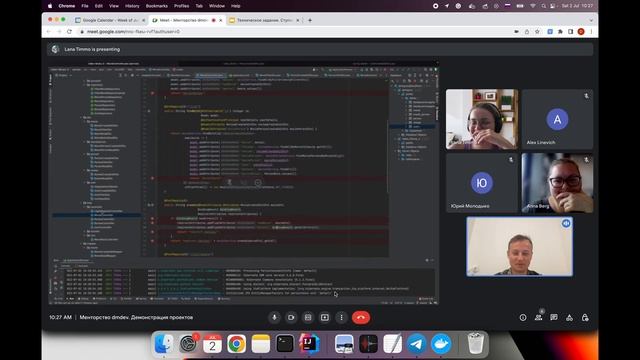640x360 pixels.
Task: Select Alex Linevich's participant tile
Action: 557,119
